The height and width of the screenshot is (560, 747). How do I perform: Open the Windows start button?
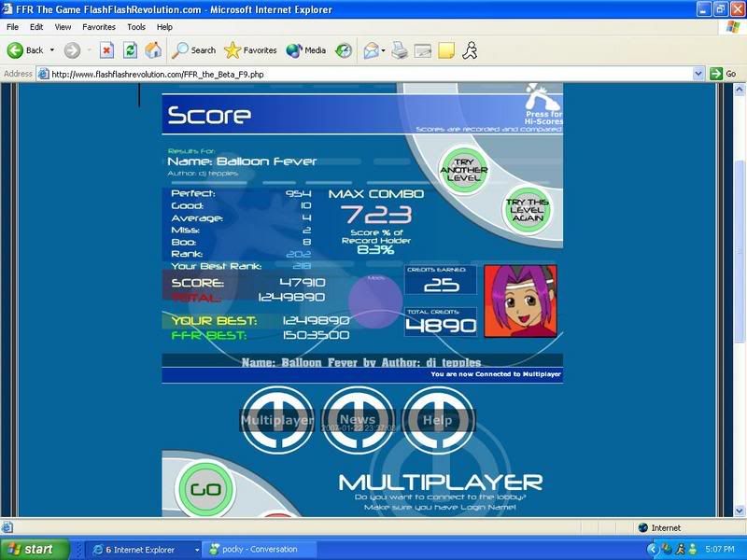34,549
